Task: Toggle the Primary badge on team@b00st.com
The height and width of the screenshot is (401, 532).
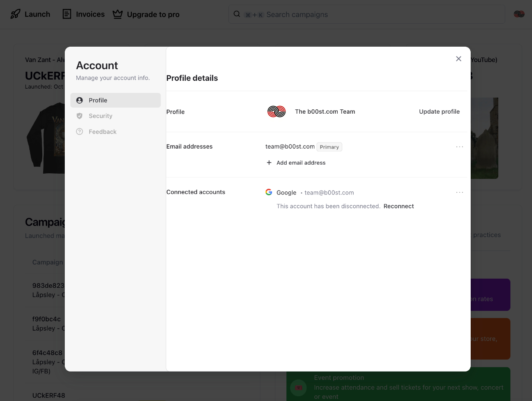Action: [x=329, y=147]
